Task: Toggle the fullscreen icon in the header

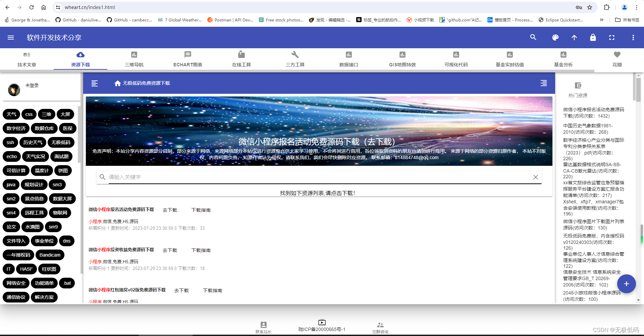Action: [612, 38]
